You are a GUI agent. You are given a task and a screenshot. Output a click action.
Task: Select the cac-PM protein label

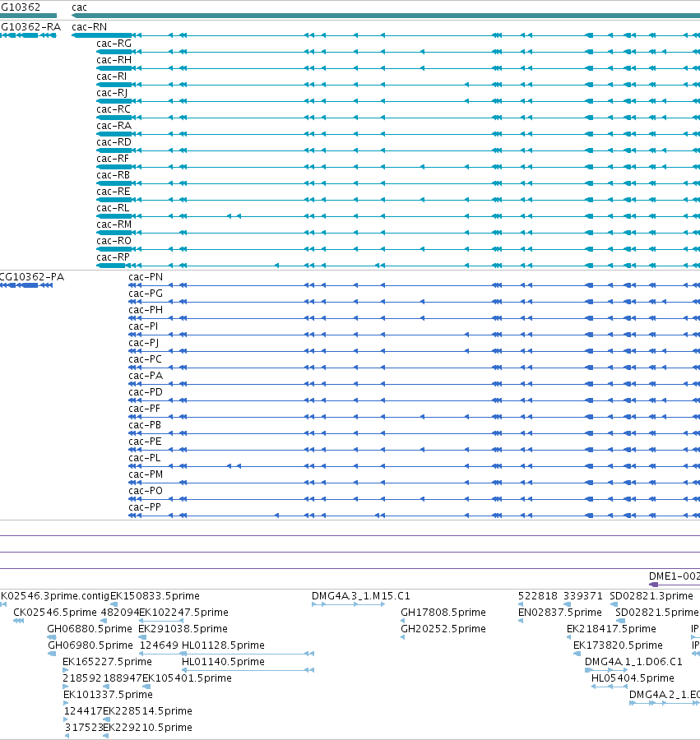pyautogui.click(x=146, y=474)
